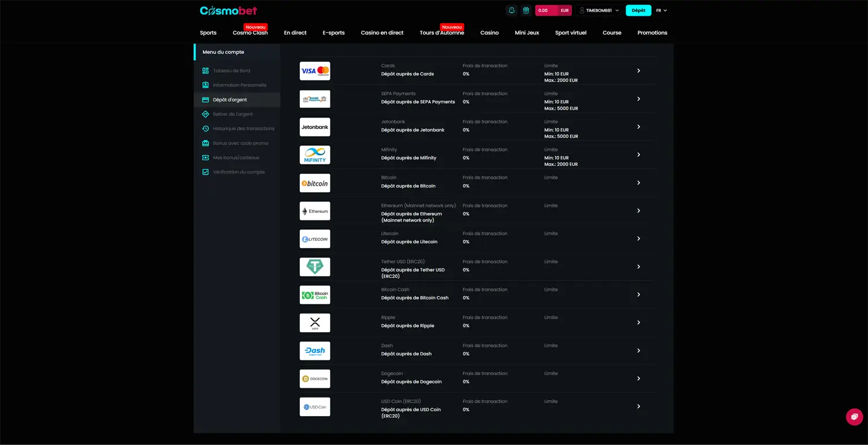This screenshot has height=445, width=868.
Task: Expand the Ripple row arrow
Action: tap(638, 323)
